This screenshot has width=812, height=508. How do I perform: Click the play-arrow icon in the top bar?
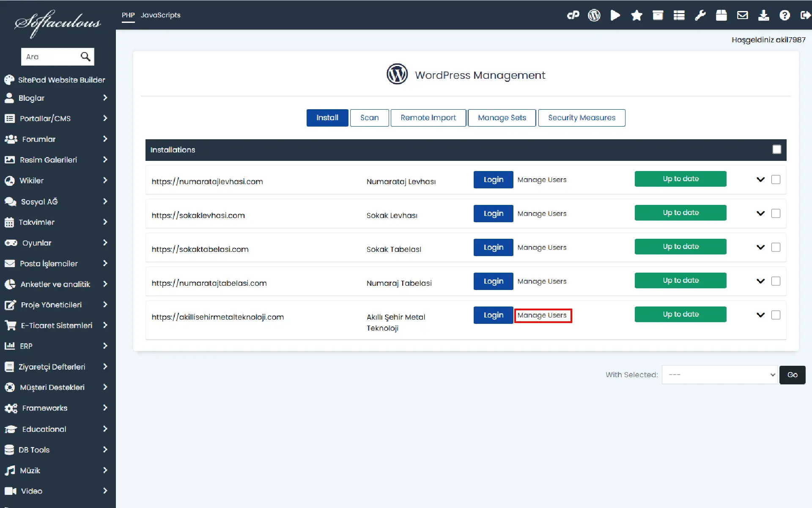(x=615, y=16)
